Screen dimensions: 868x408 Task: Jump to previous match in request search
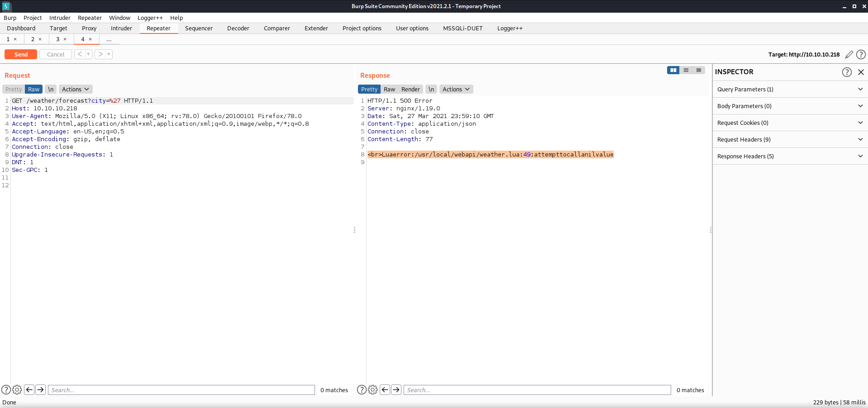pos(29,389)
